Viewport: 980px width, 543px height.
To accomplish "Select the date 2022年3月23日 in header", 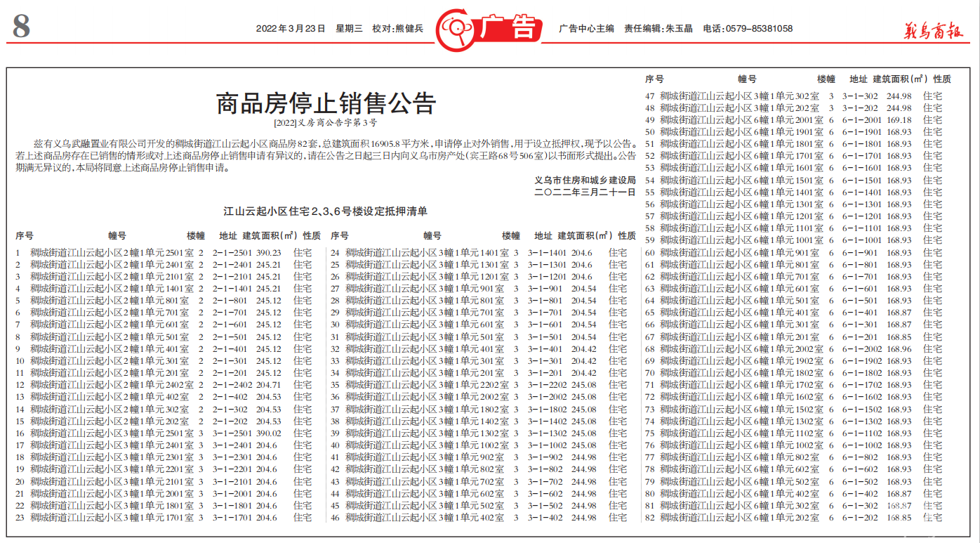I will point(291,29).
